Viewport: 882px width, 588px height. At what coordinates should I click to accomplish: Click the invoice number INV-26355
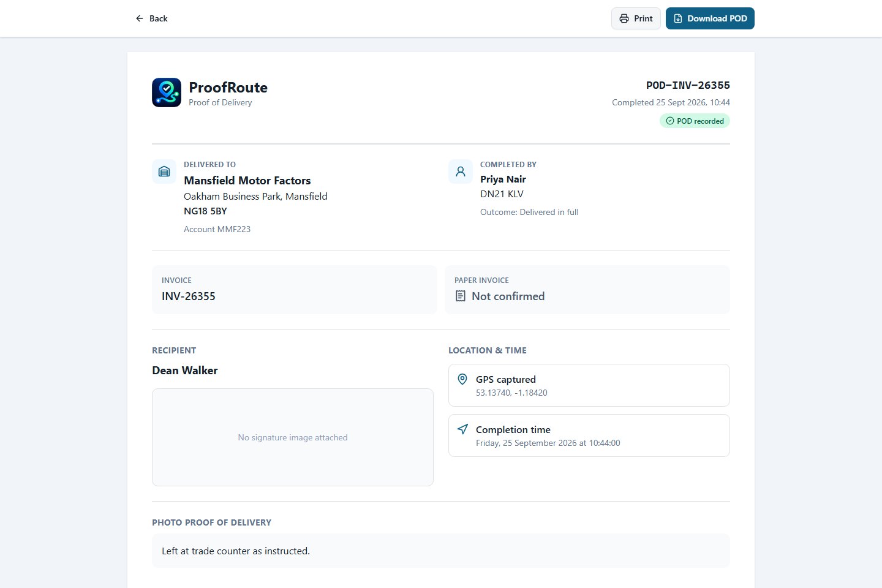tap(189, 296)
